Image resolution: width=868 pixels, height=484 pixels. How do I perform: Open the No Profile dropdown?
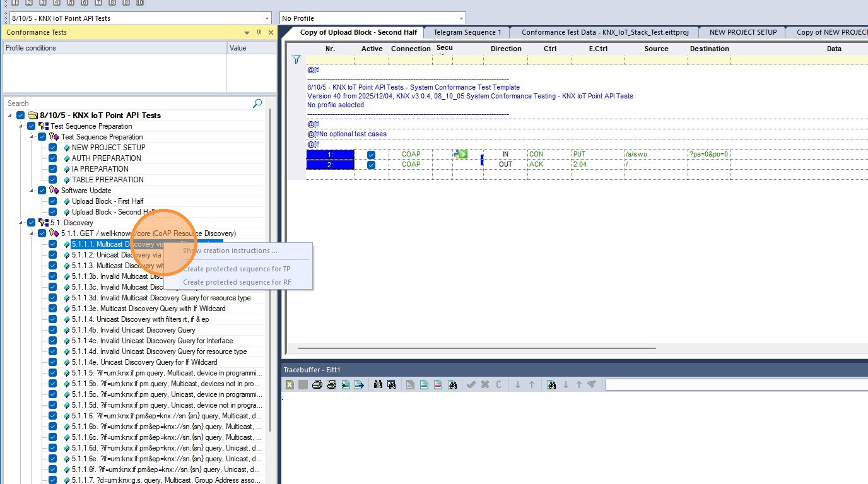point(462,18)
